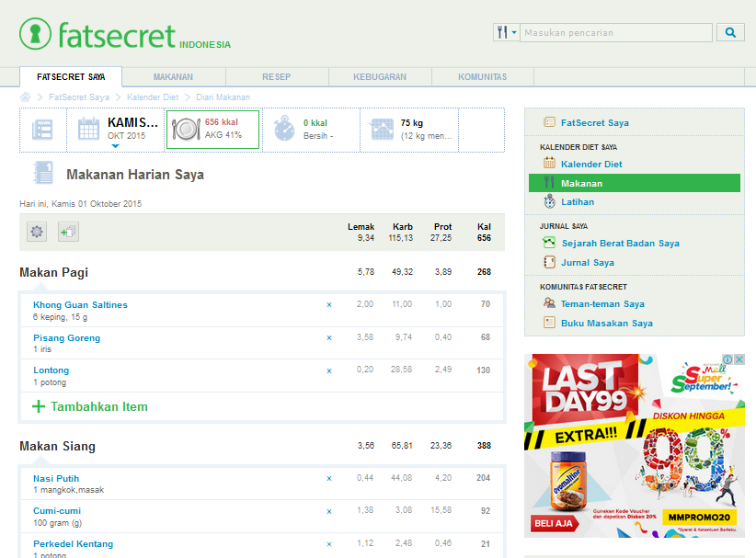Click the Makan Pagi heading

[x=53, y=272]
